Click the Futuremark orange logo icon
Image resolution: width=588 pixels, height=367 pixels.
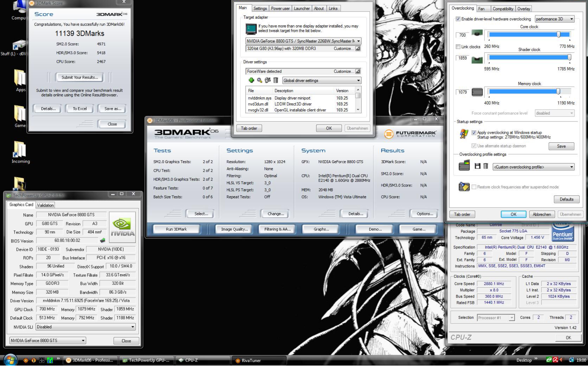click(x=389, y=134)
